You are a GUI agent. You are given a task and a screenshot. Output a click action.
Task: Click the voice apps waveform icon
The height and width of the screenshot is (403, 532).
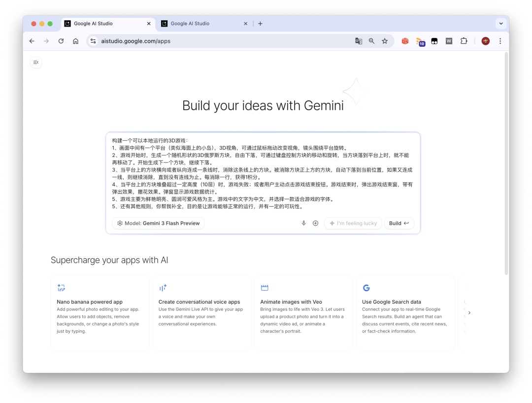[x=163, y=288]
